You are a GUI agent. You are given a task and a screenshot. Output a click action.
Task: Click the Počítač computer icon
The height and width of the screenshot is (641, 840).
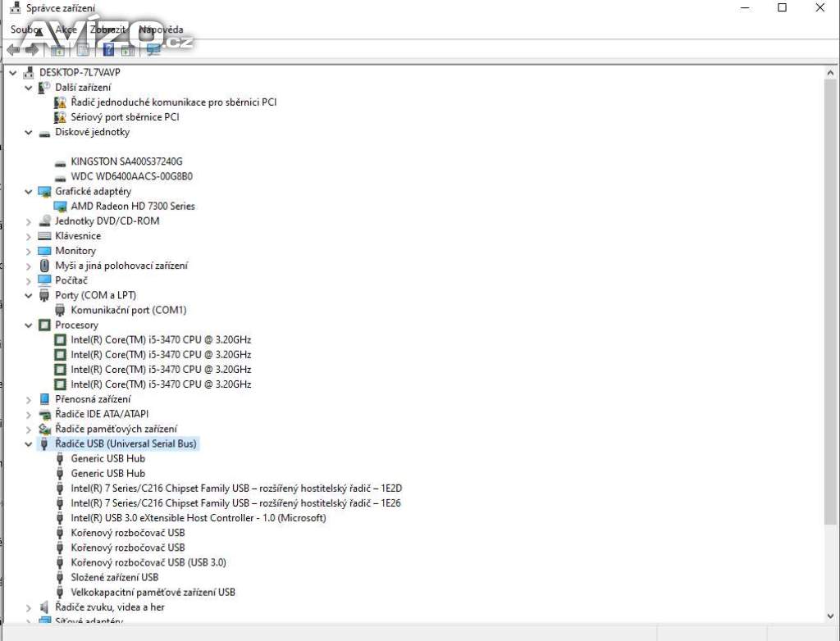click(44, 280)
